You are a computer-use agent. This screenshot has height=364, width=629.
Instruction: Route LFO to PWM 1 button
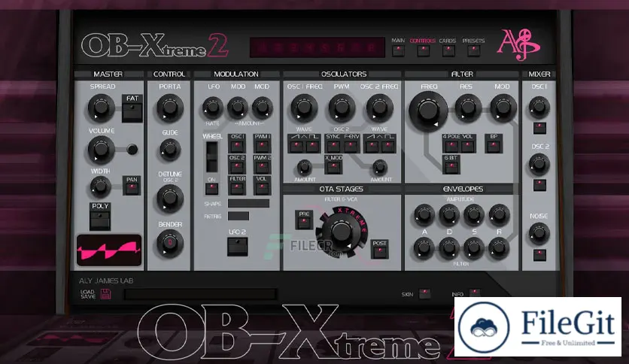[x=262, y=146]
